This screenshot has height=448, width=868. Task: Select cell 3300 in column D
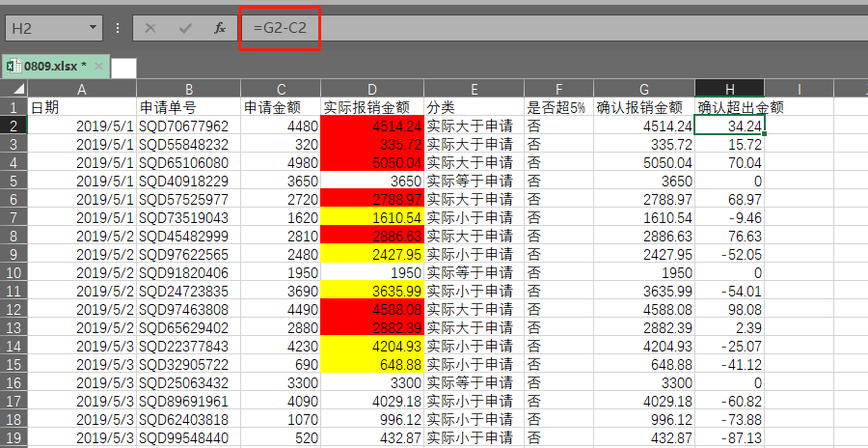tap(372, 382)
